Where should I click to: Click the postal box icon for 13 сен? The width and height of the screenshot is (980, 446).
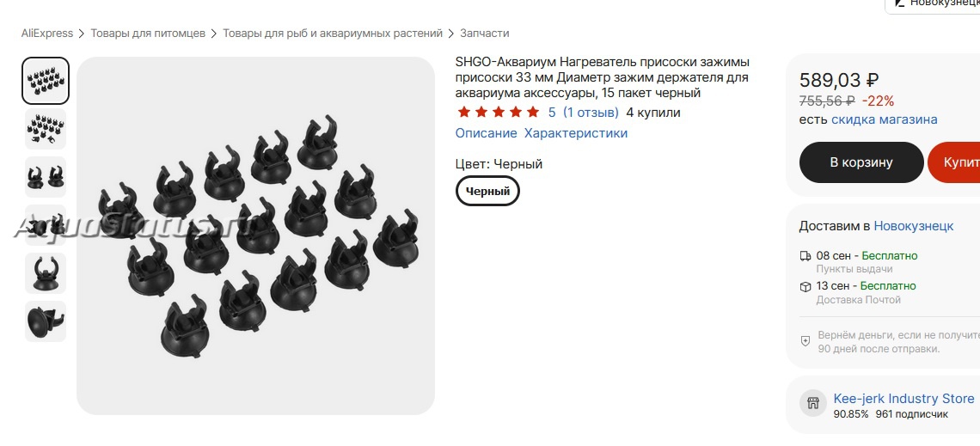[805, 287]
